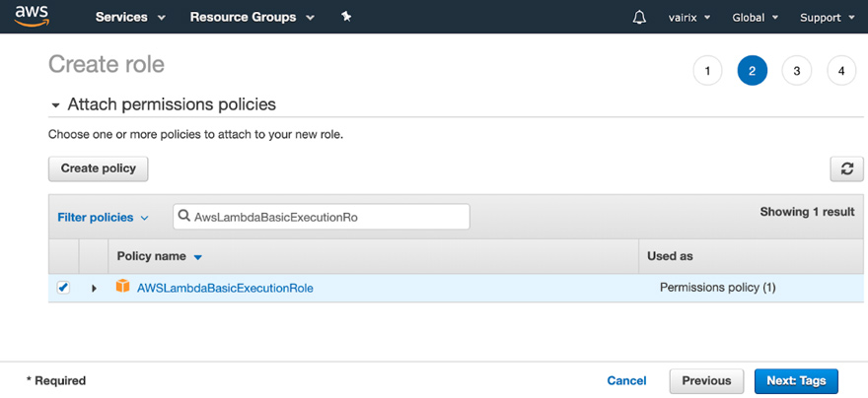Click the Create policy button
Screen dimensions: 868x398
tap(99, 168)
